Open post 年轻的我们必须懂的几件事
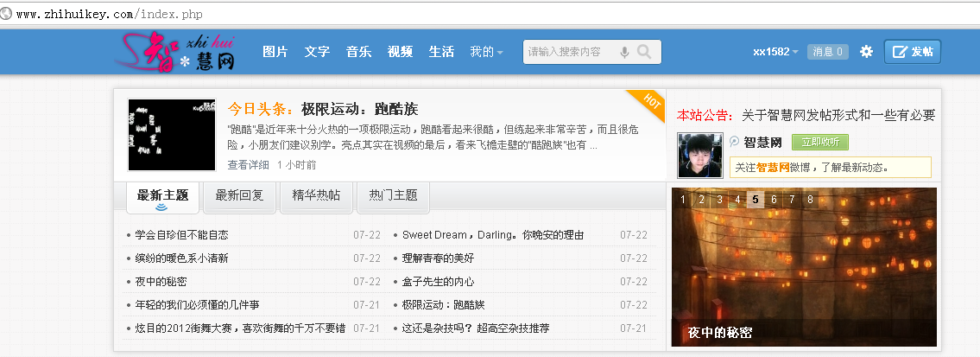This screenshot has height=357, width=980. (197, 305)
